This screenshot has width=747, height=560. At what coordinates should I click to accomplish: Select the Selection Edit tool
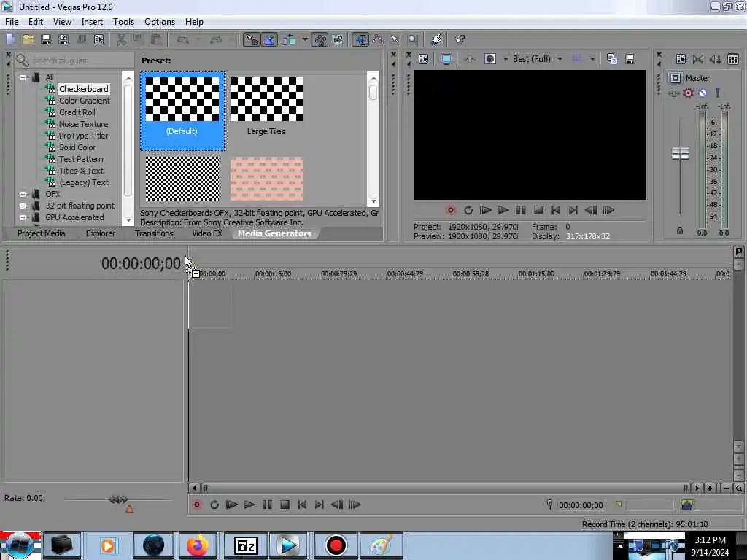(395, 39)
